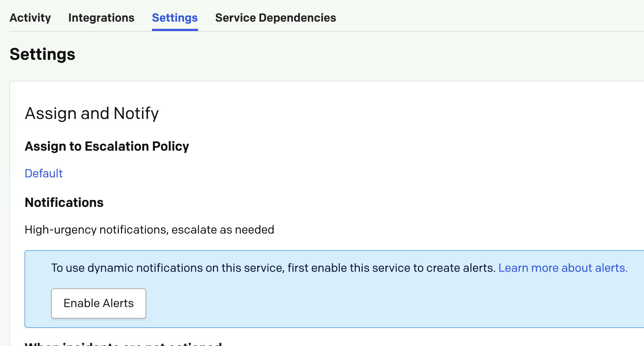The image size is (644, 346).
Task: Follow the Learn more about alerts link
Action: [x=563, y=268]
